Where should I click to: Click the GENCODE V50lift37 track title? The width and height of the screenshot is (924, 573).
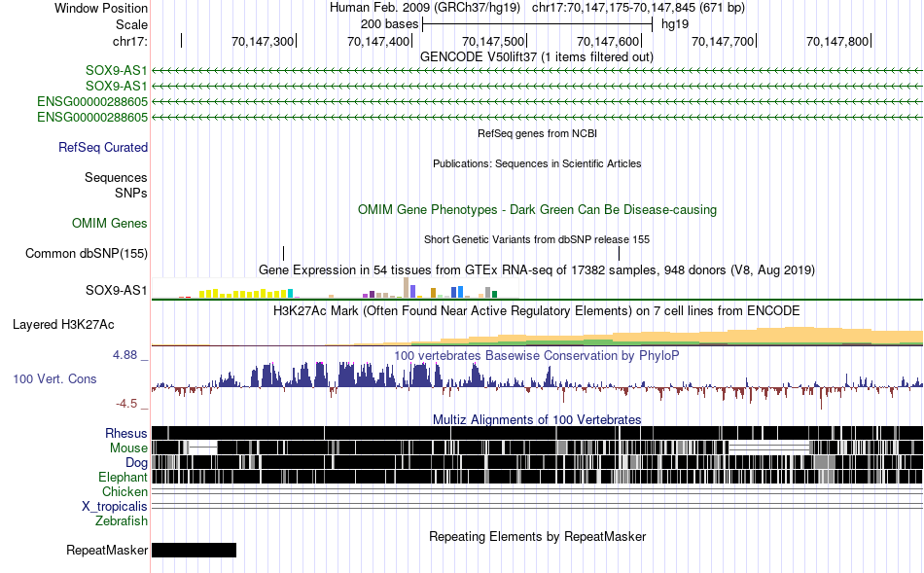[x=536, y=57]
